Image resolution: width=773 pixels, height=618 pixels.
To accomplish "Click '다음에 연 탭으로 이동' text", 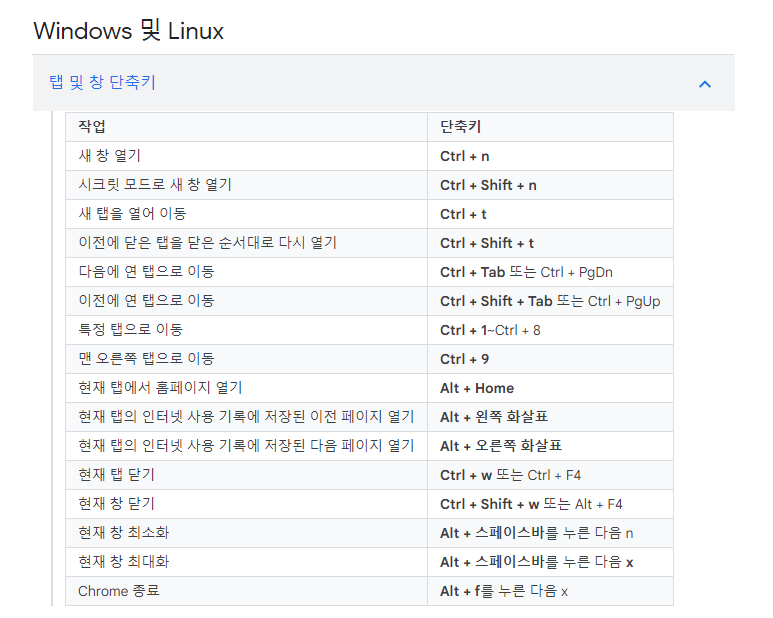I will pos(146,272).
